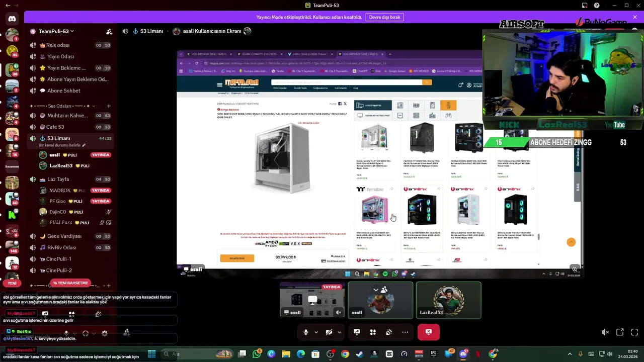Screen dimensions: 644x362
Task: Add channel to Ses Odaları category
Action: (x=108, y=106)
